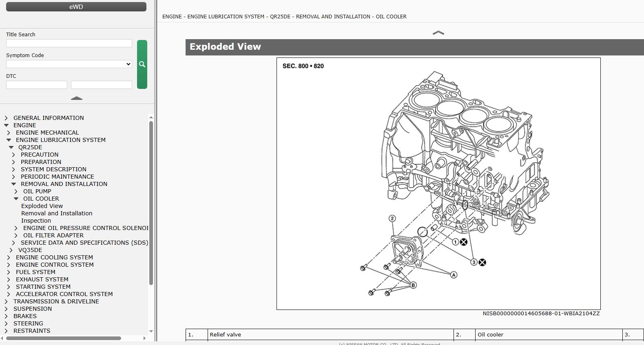
Task: Expand the RESTRAINTS node
Action: coord(6,331)
